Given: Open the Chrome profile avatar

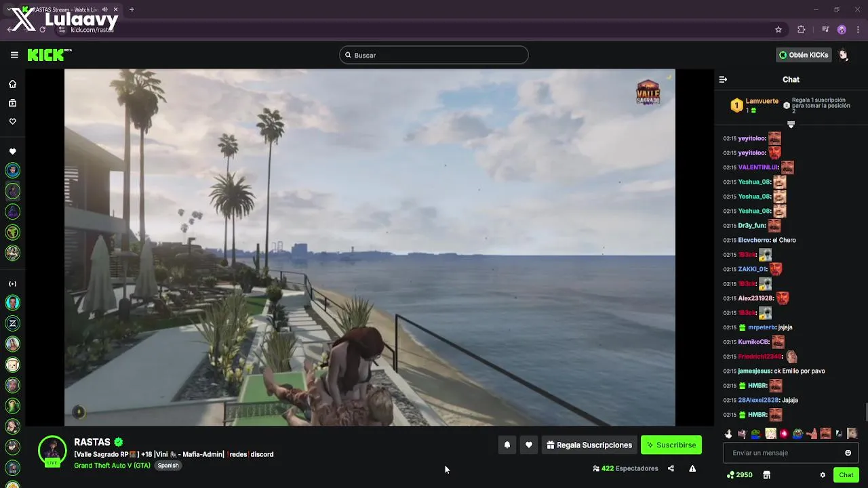Looking at the screenshot, I should click(842, 29).
